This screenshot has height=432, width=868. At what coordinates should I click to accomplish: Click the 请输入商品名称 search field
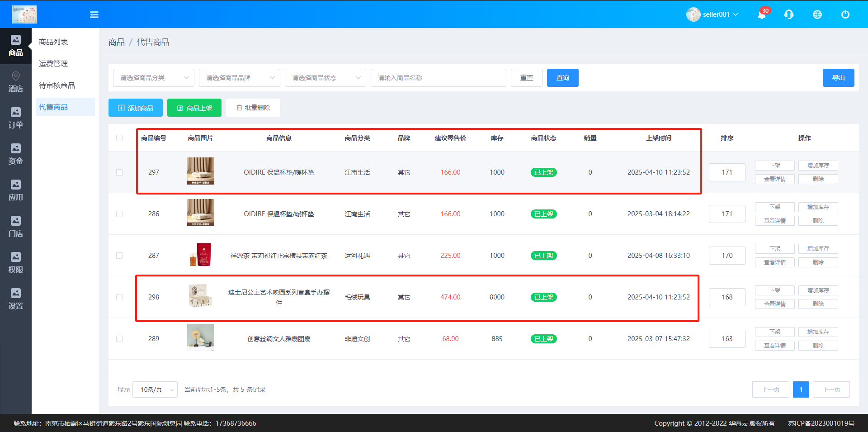click(x=438, y=78)
